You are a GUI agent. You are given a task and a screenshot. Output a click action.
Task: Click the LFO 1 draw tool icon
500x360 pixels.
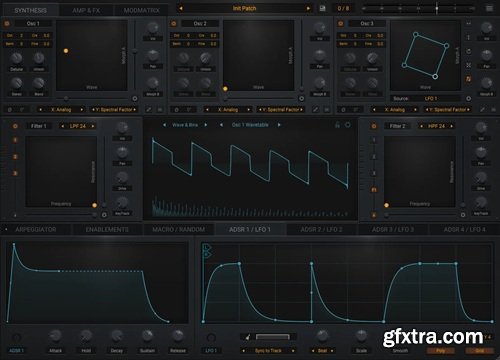[247, 337]
